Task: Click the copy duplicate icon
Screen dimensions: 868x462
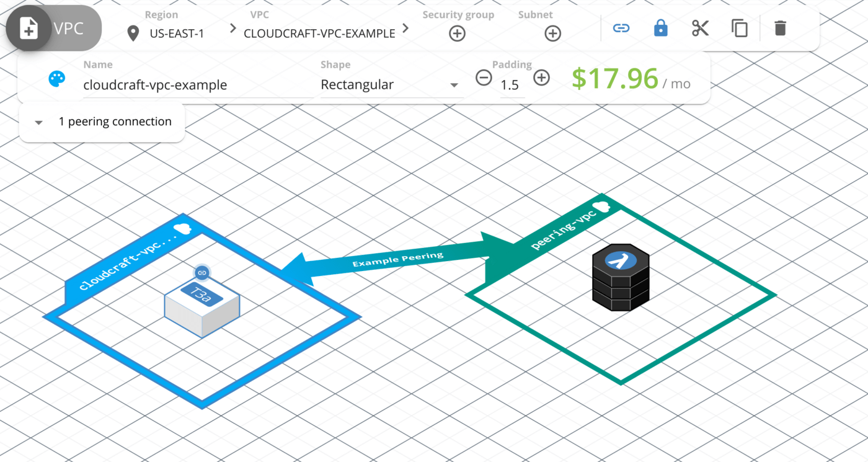Action: pos(739,28)
